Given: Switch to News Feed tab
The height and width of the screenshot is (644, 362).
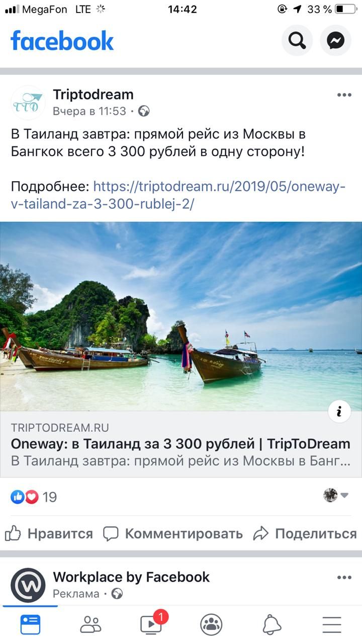Looking at the screenshot, I should coord(30,625).
